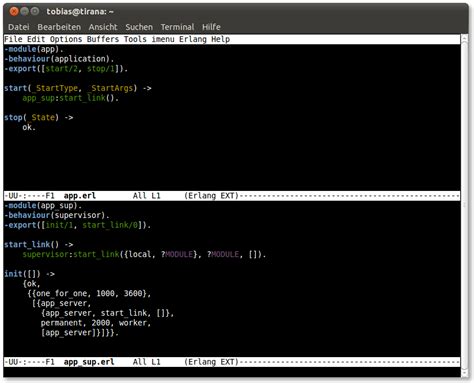Click the Emacs Tools menu
The width and height of the screenshot is (474, 383).
pos(135,39)
